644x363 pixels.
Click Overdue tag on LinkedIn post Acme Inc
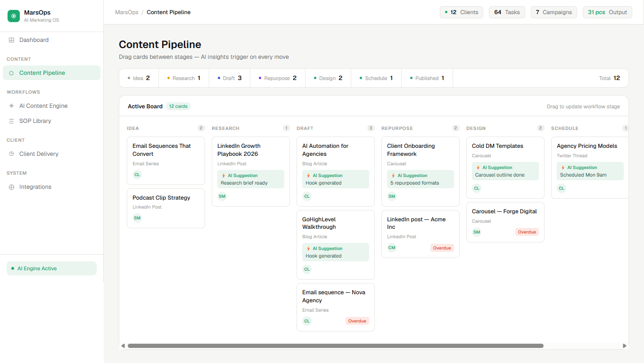[442, 248]
